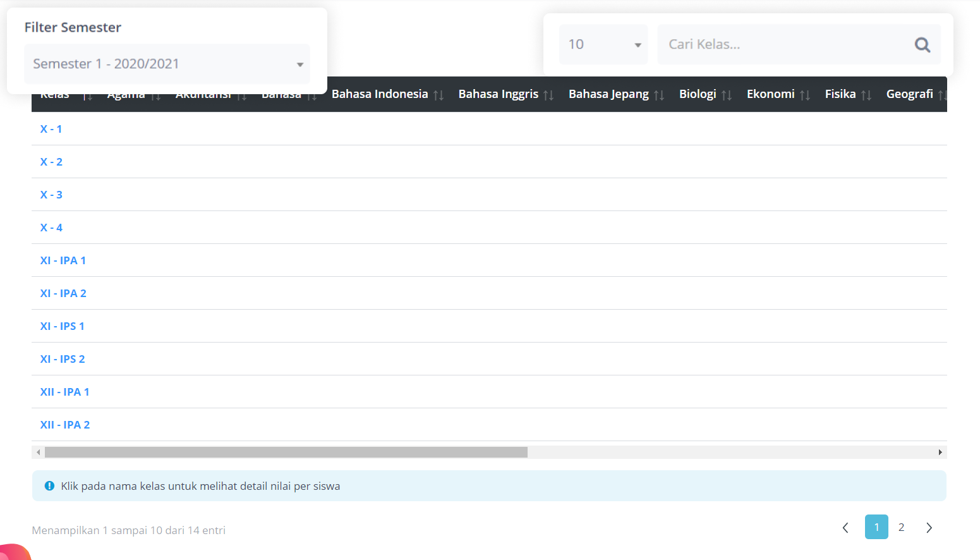The width and height of the screenshot is (980, 560).
Task: Sort by Ekonomi column arrows
Action: [x=805, y=95]
